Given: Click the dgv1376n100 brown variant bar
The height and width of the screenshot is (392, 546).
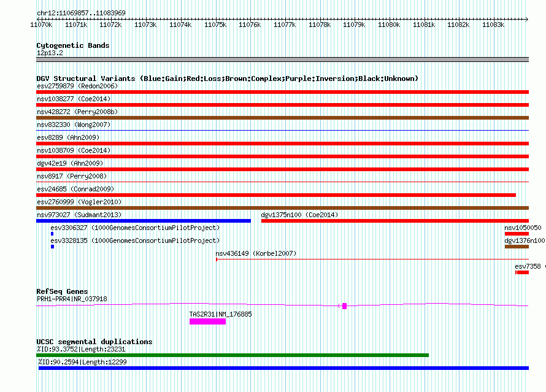Looking at the screenshot, I should tap(516, 247).
